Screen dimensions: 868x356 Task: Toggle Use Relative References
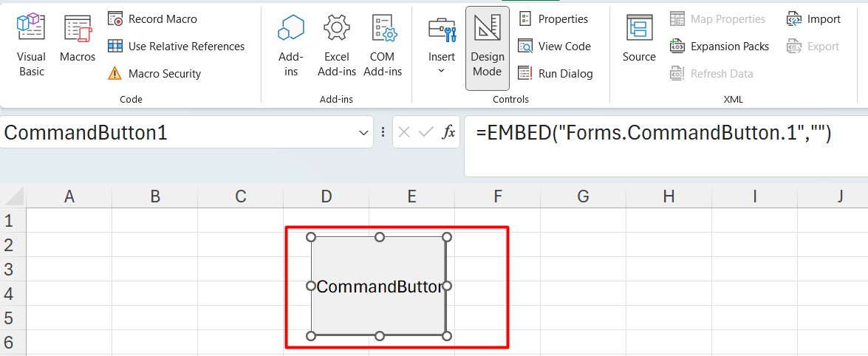click(177, 47)
